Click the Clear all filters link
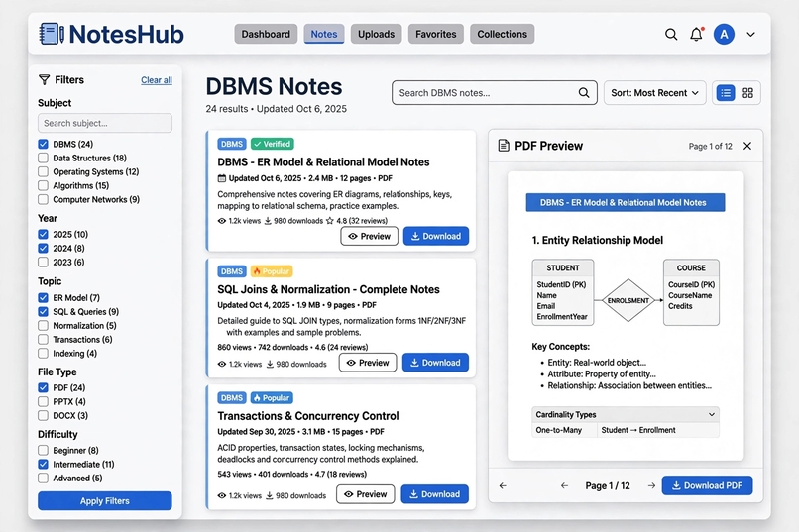The width and height of the screenshot is (799, 532). tap(157, 80)
